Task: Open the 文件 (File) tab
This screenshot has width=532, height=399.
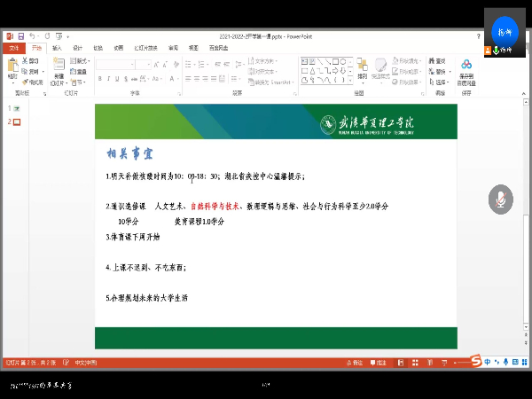Action: [x=14, y=48]
